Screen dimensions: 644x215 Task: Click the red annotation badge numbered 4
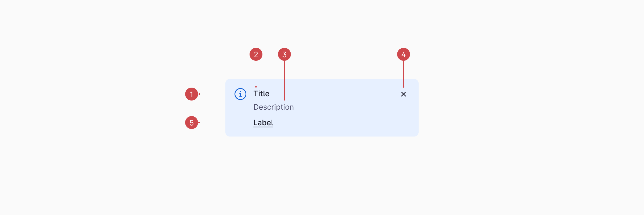click(403, 54)
